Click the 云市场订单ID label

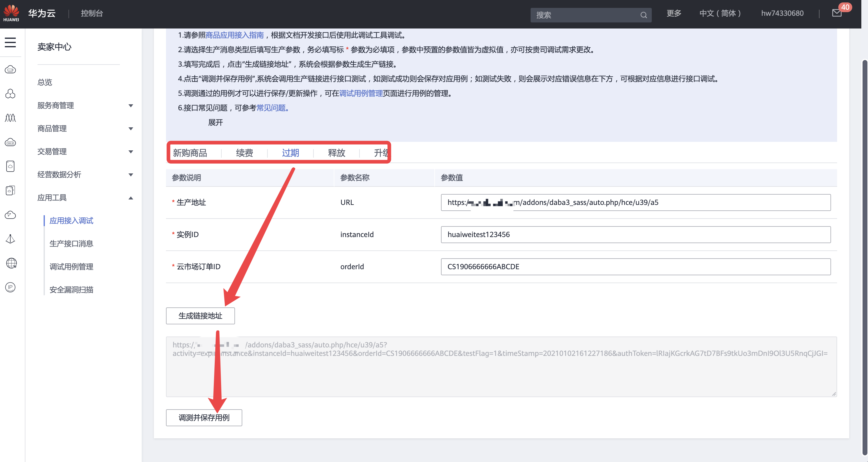[x=198, y=267]
